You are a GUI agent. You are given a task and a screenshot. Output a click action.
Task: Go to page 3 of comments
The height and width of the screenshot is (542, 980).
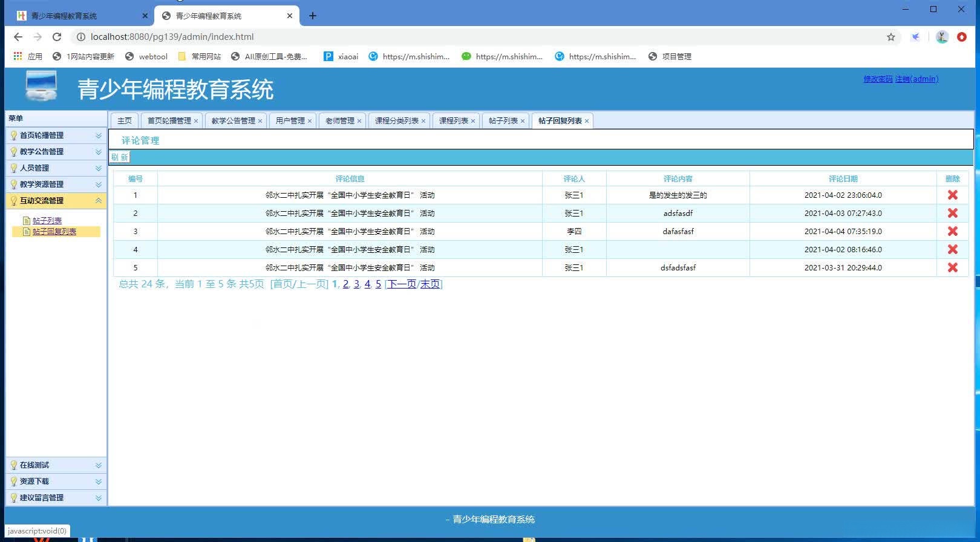click(x=356, y=284)
